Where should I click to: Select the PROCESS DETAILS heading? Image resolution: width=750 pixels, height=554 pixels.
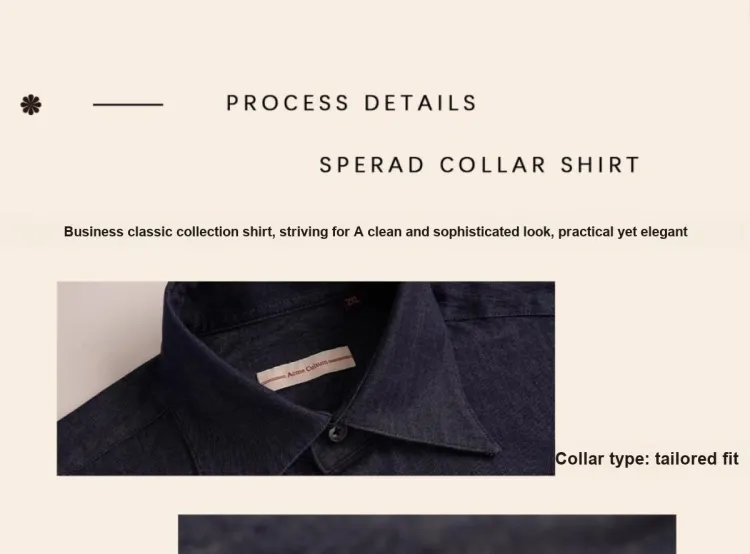pyautogui.click(x=352, y=103)
